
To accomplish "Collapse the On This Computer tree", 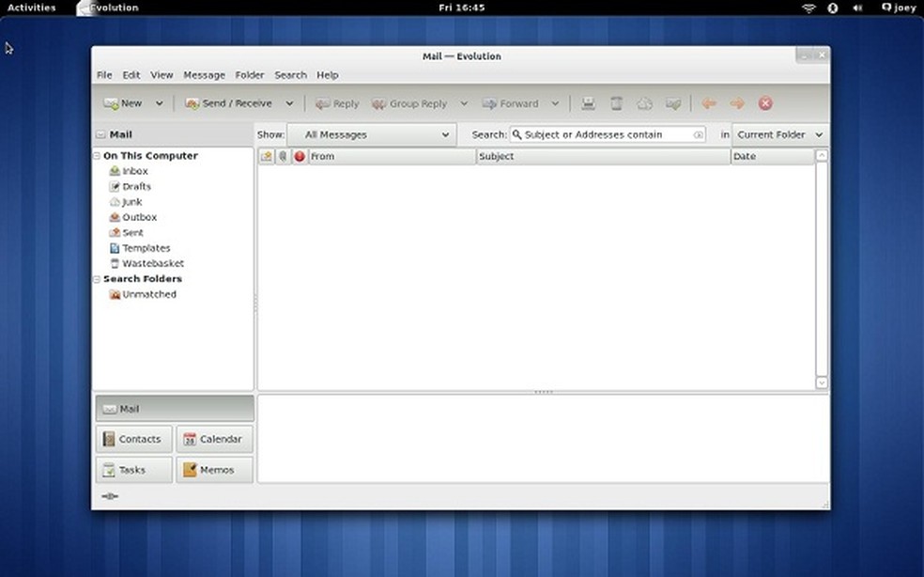I will pyautogui.click(x=97, y=156).
